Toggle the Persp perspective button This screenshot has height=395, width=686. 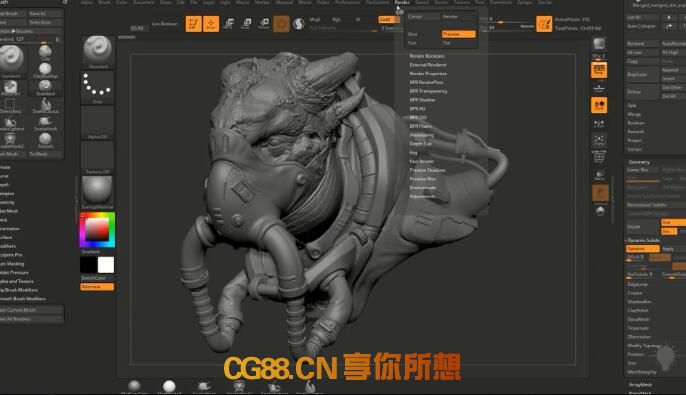(599, 70)
